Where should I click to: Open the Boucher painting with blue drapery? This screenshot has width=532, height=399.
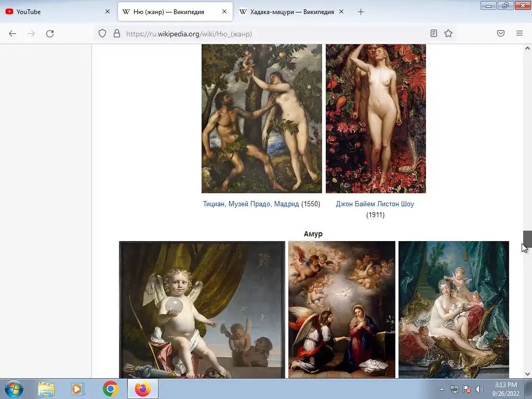(x=454, y=310)
